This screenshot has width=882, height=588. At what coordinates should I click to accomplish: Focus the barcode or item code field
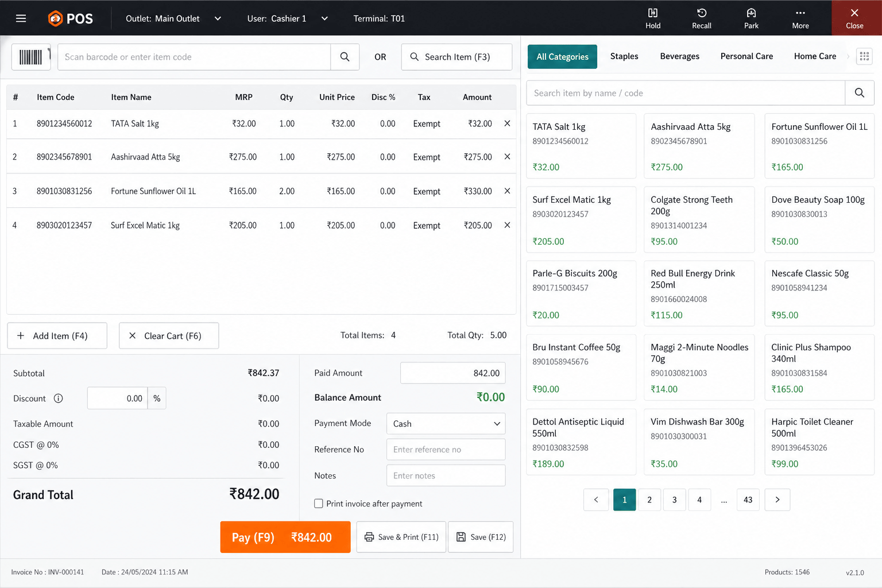click(194, 57)
